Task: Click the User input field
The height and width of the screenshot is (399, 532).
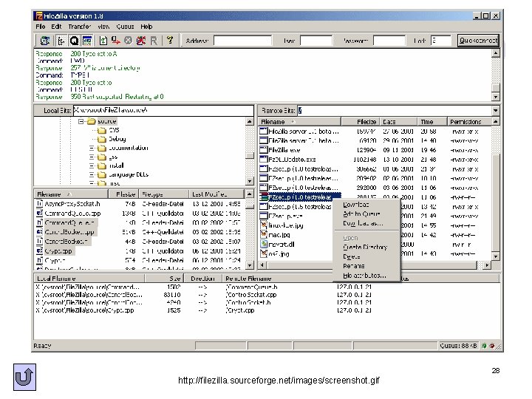Action: click(x=316, y=41)
